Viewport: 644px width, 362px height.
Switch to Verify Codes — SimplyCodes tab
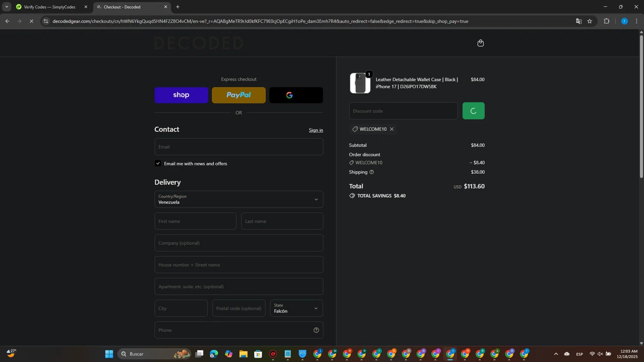[50, 7]
